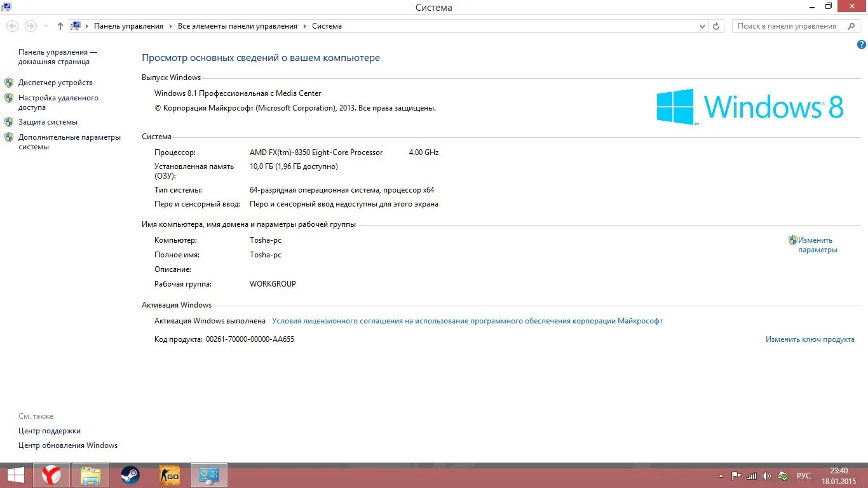Image resolution: width=868 pixels, height=488 pixels.
Task: Click shield icon beside 'Настройка удаленного доступа'
Action: click(9, 98)
